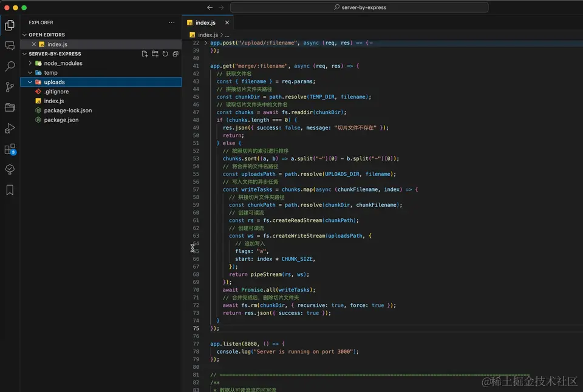Open the Explorer more actions menu

[x=172, y=22]
